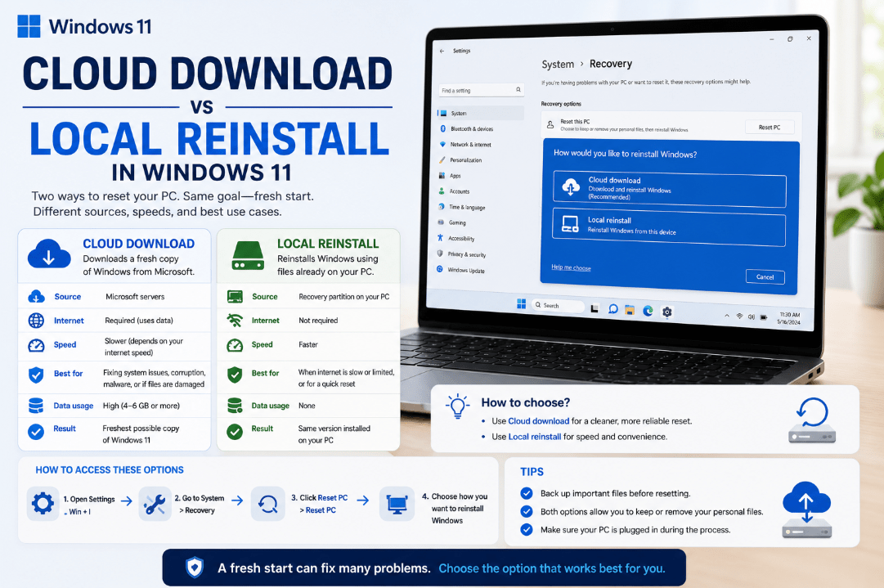Click the blue checkmark icon beside Result Freshest copy
The image size is (884, 588).
[36, 432]
